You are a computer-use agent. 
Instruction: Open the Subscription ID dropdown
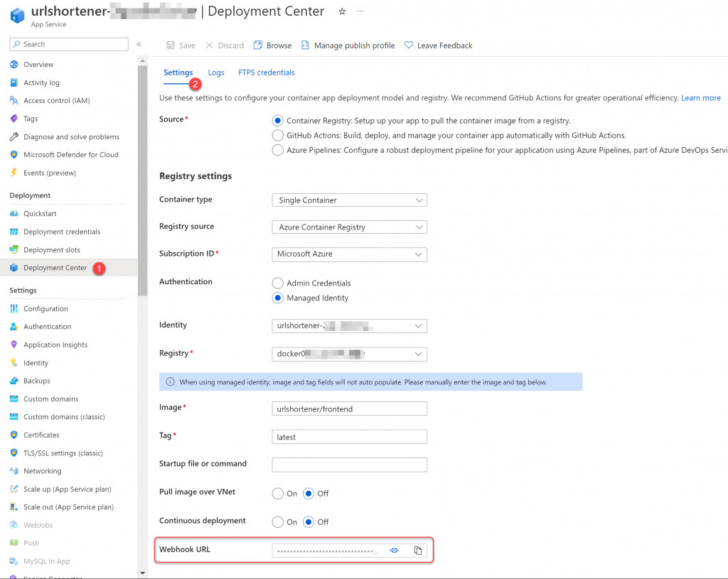pyautogui.click(x=349, y=254)
